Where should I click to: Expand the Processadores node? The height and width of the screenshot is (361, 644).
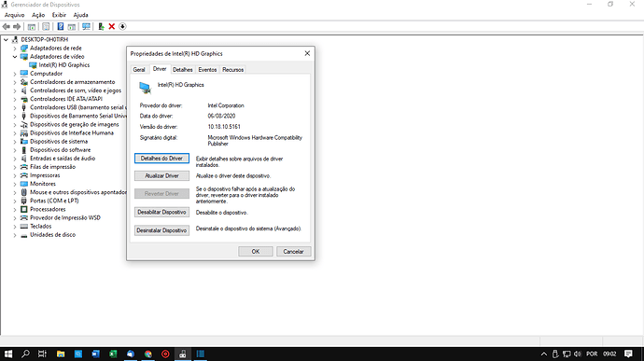point(15,210)
